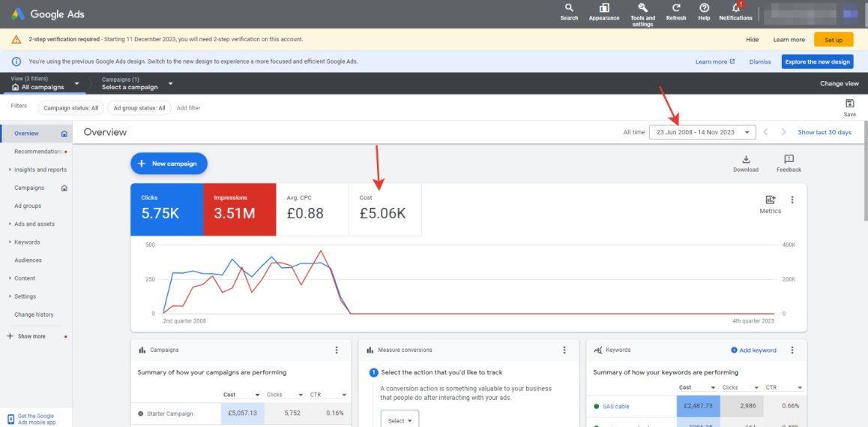Click the Google Ads logo
868x427 pixels.
[48, 14]
